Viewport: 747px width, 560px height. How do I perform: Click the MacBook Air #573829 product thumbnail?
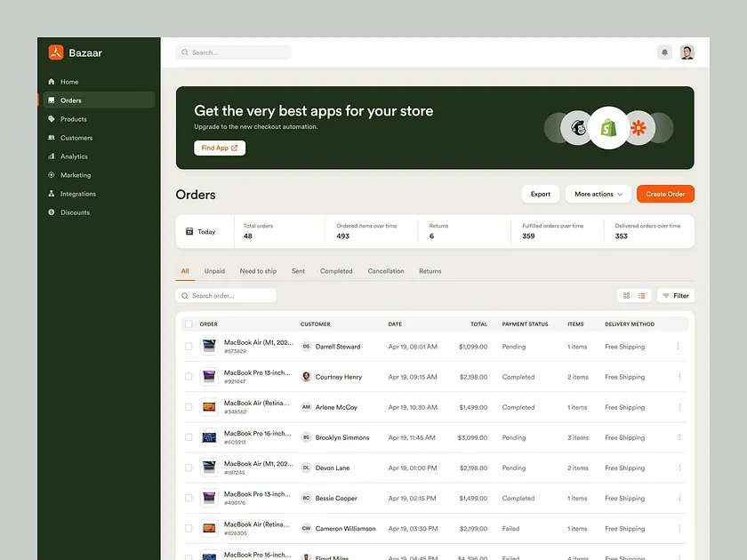209,346
